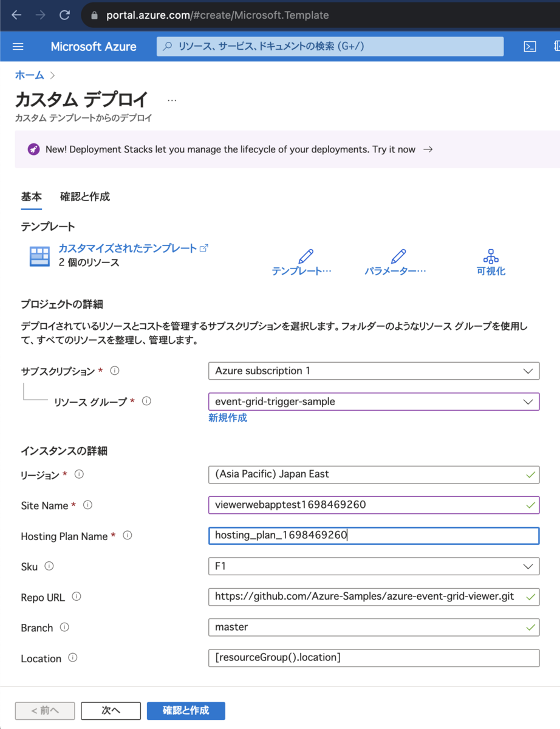Image resolution: width=560 pixels, height=729 pixels.
Task: Click the 次へ button
Action: click(x=111, y=711)
